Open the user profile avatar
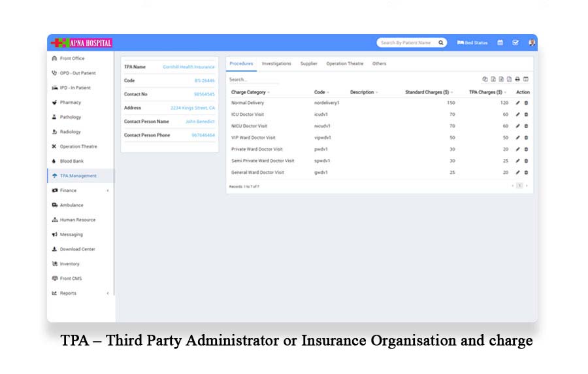588x374 pixels. (x=532, y=42)
